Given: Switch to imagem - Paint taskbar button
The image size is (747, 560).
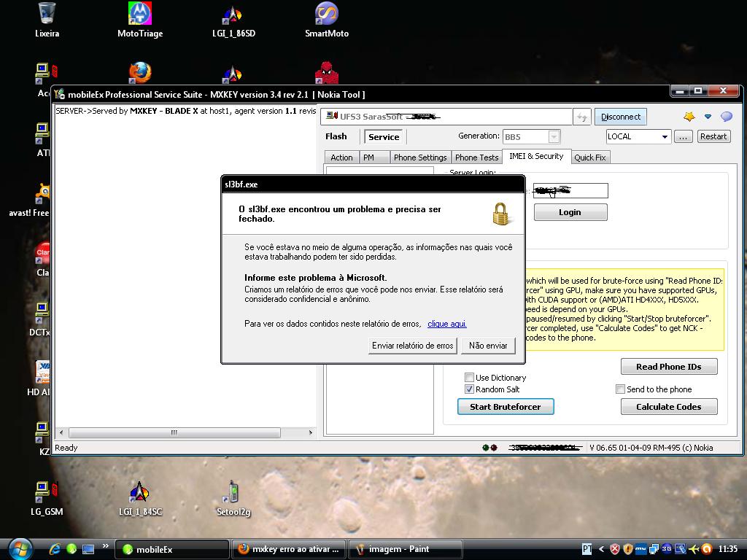Looking at the screenshot, I should click(x=406, y=549).
